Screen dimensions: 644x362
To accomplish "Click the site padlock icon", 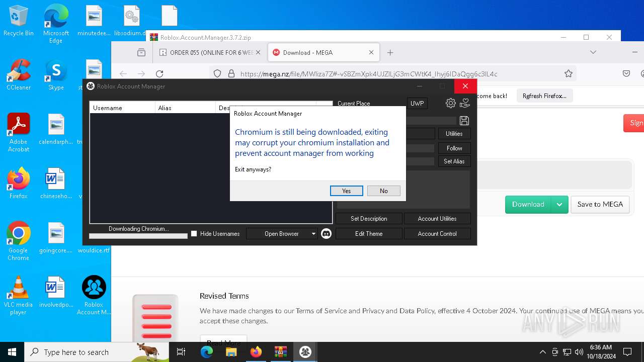I will pyautogui.click(x=231, y=74).
